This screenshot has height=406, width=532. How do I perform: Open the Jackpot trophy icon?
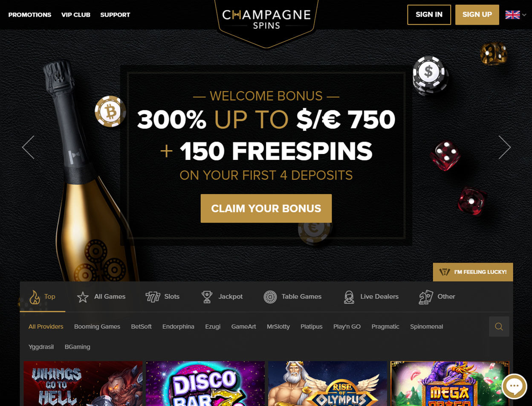207,297
